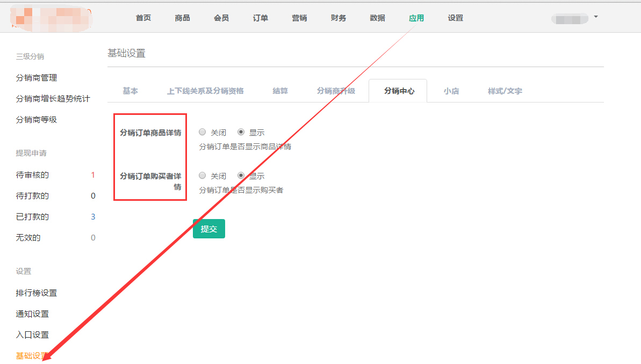The image size is (641, 364).
Task: Switch to the 基本 tab
Action: coord(130,91)
